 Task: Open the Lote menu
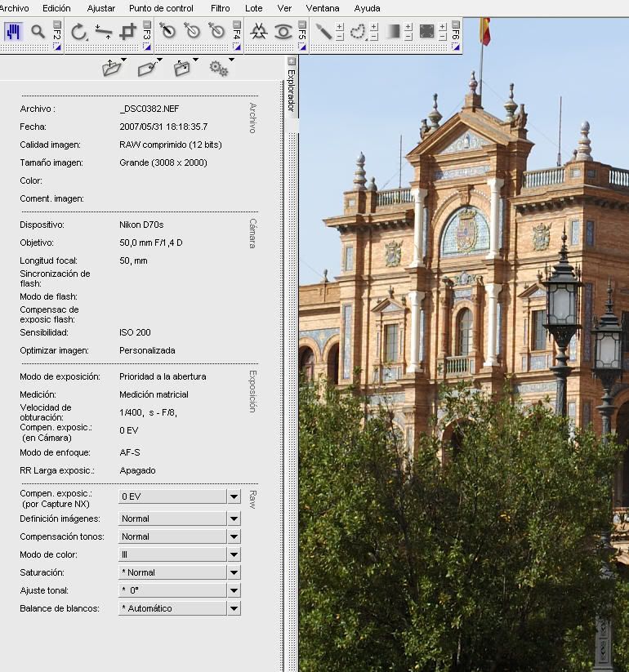click(253, 8)
